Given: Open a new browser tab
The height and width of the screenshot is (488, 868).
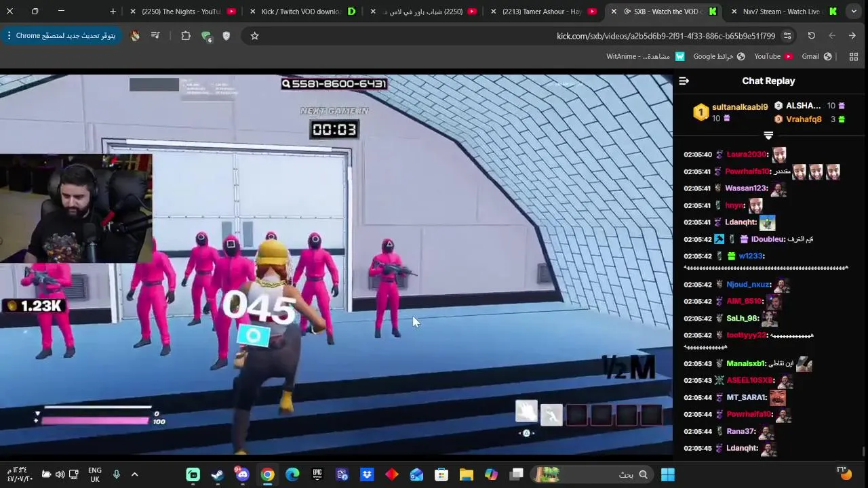Looking at the screenshot, I should coord(113,12).
